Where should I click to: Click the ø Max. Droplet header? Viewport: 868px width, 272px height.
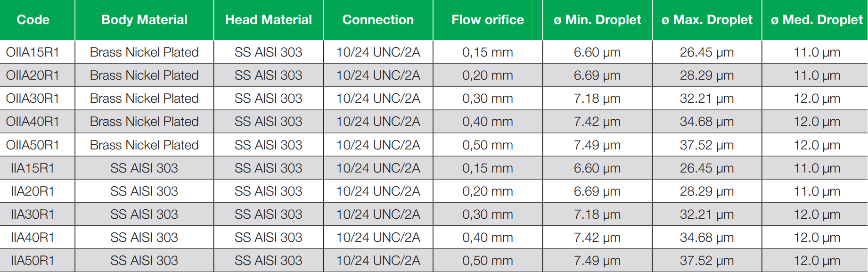(707, 20)
